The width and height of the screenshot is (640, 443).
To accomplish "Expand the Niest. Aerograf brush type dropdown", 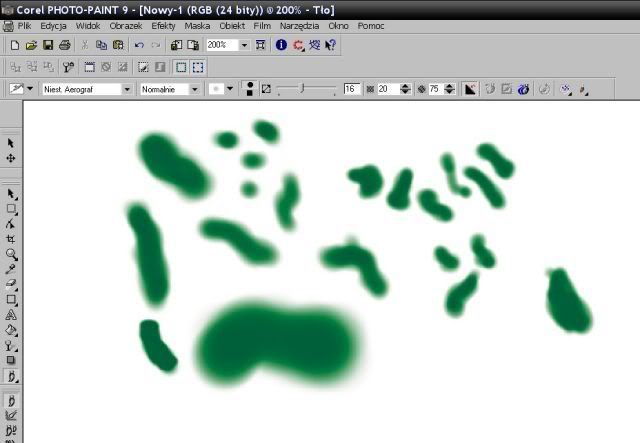I will [x=127, y=89].
